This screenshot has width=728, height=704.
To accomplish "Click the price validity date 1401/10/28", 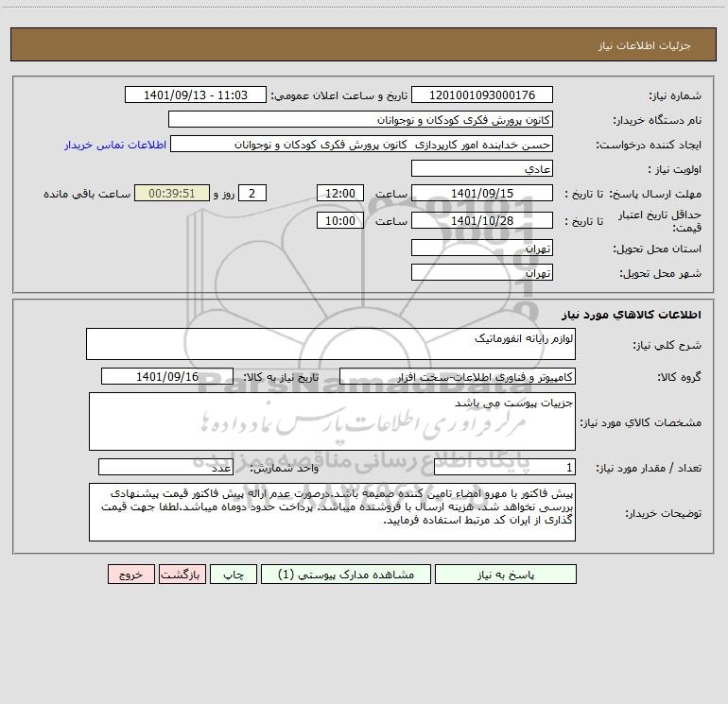I will tap(482, 220).
